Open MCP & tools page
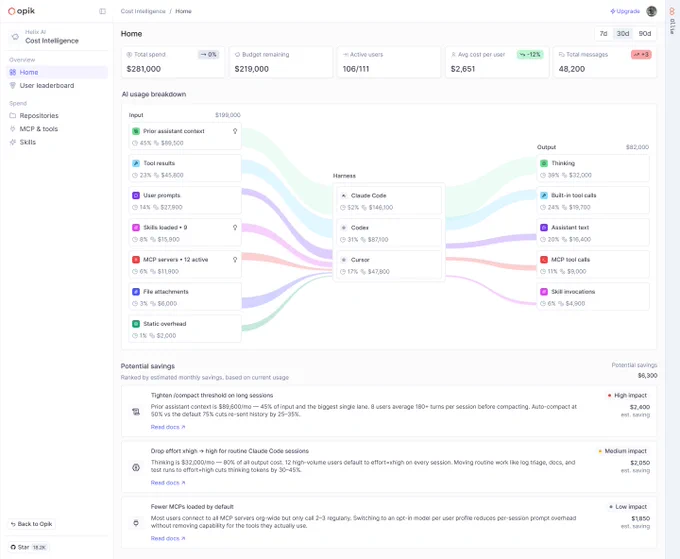Screen dimensions: 680x559 point(57,129)
